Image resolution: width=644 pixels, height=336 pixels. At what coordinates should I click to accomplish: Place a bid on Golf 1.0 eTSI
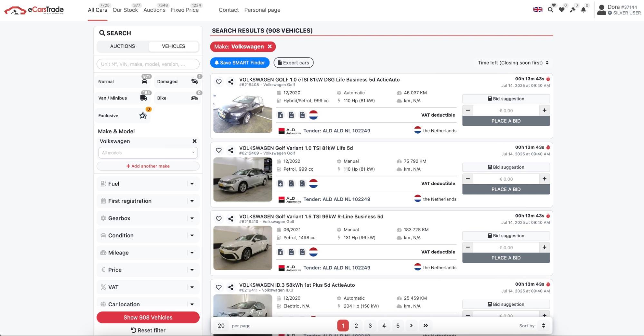click(x=506, y=121)
